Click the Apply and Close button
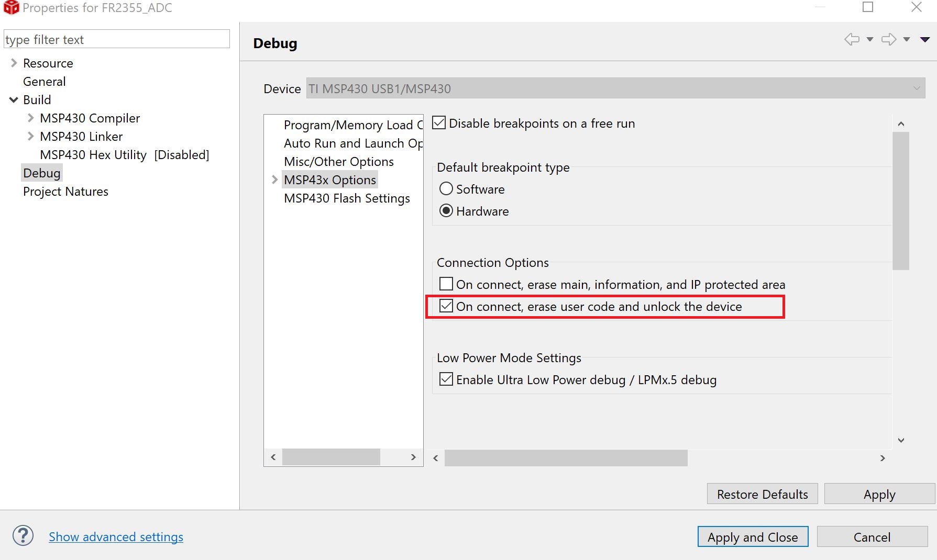 tap(752, 537)
